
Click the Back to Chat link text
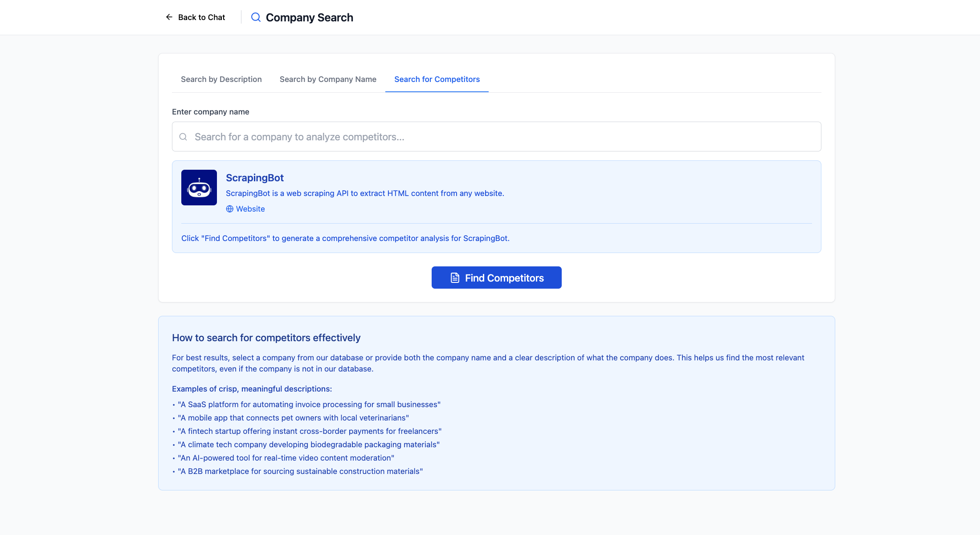pos(201,17)
